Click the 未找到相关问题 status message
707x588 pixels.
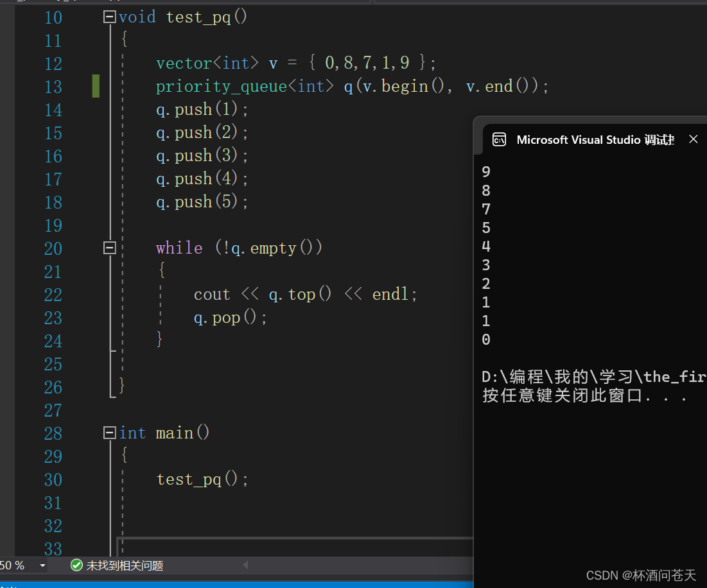point(125,566)
